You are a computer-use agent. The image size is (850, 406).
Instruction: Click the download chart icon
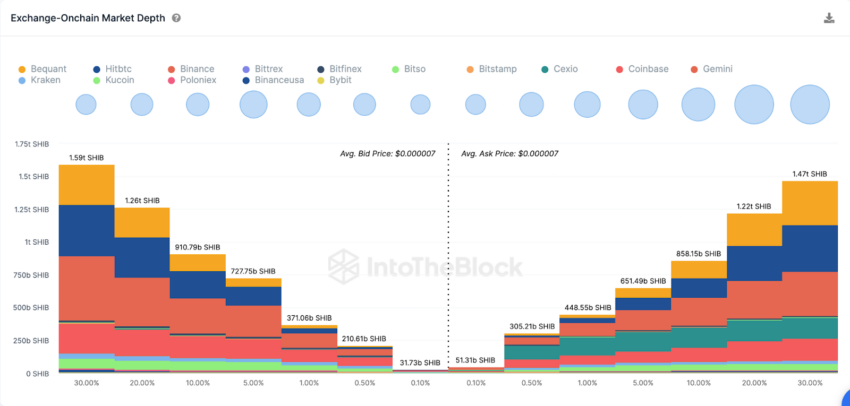tap(828, 18)
